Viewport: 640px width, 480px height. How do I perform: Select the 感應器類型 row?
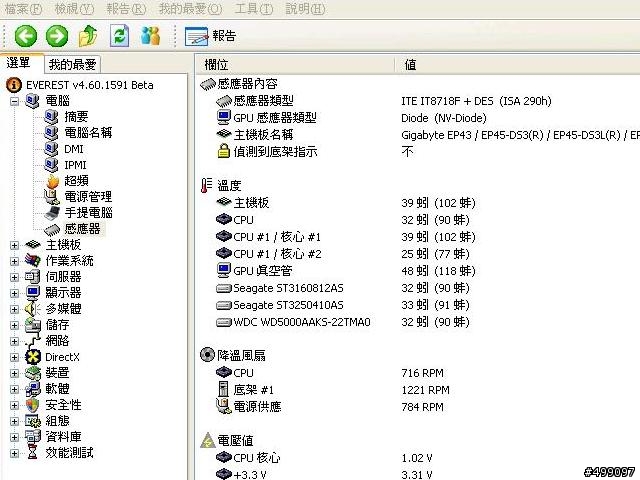418,101
